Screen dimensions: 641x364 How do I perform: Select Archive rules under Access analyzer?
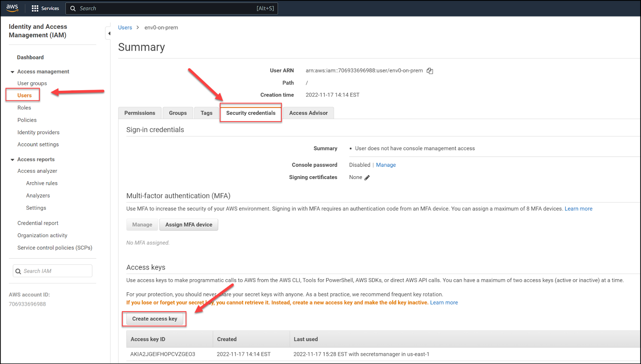click(42, 183)
